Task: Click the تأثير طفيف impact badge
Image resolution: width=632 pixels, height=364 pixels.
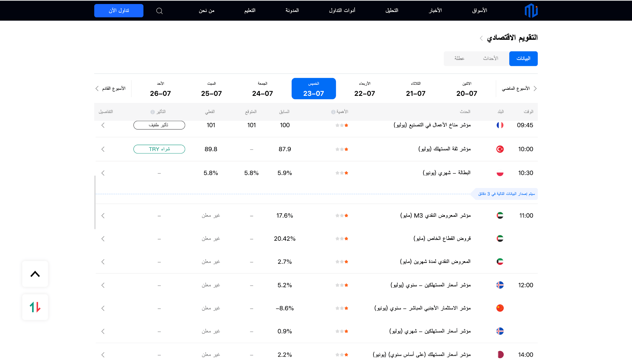Action: tap(159, 125)
